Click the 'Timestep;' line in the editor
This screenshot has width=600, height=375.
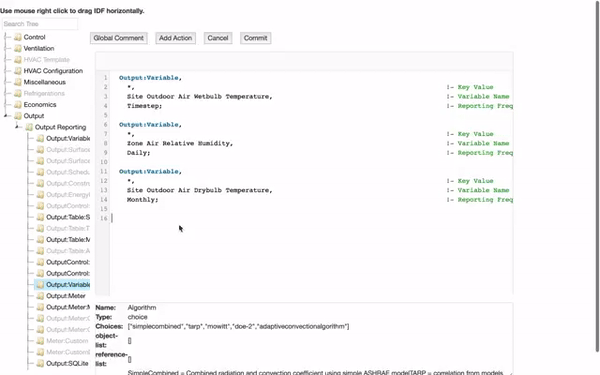coord(144,106)
